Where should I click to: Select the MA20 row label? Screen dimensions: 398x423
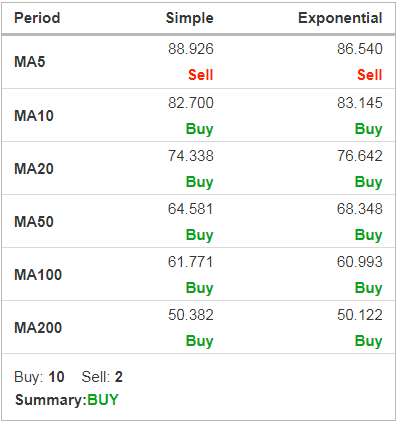click(x=34, y=169)
